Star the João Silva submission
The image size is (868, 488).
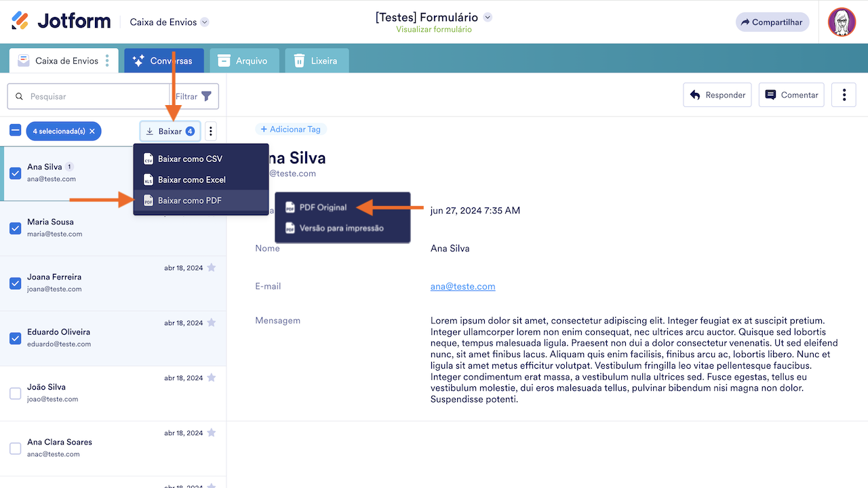(212, 378)
